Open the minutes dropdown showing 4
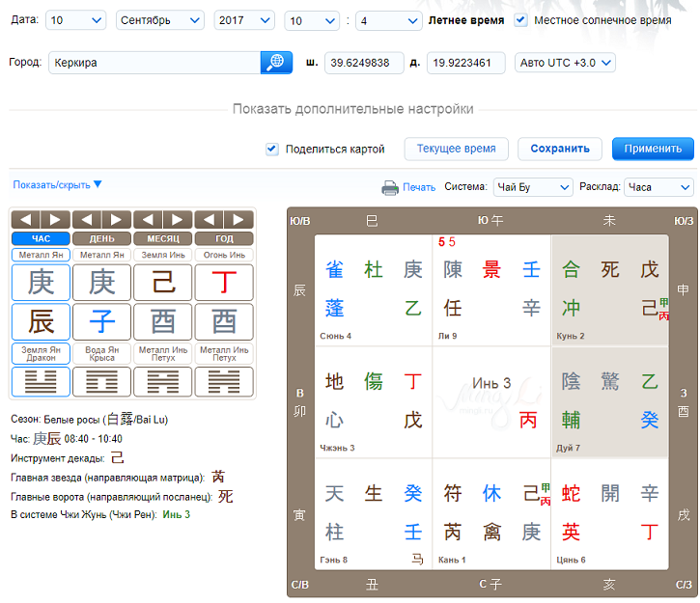700x603 pixels. click(388, 20)
